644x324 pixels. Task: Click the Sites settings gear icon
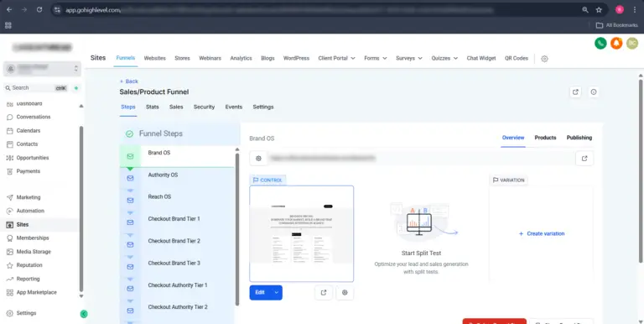coord(544,59)
